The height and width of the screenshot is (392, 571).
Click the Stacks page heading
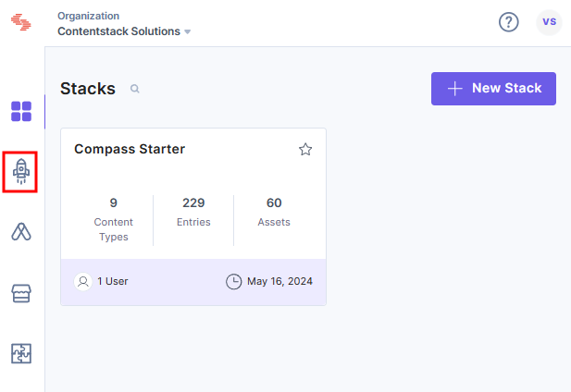coord(88,89)
